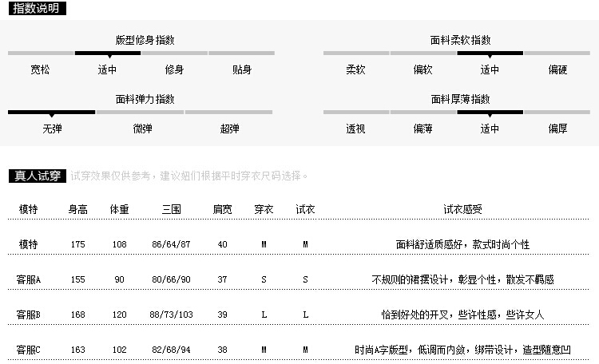The width and height of the screenshot is (599, 364).
Task: Click the 贴身 fit label
Action: coord(242,69)
